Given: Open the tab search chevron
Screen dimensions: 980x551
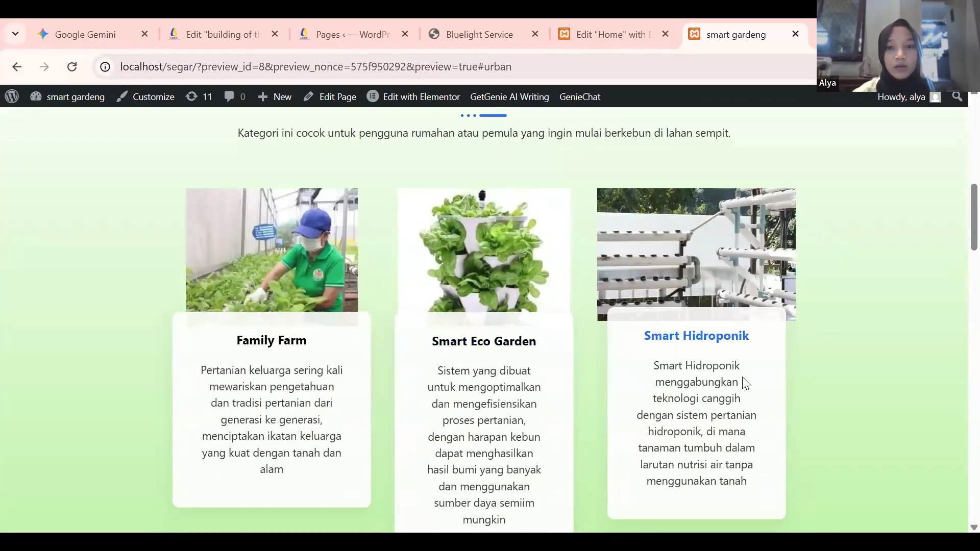Looking at the screenshot, I should (x=15, y=34).
